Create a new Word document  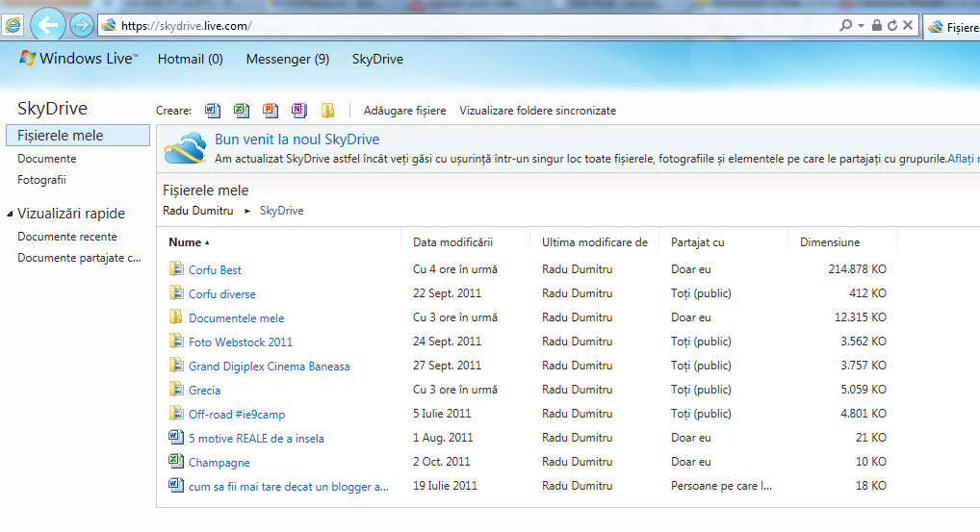tap(213, 111)
